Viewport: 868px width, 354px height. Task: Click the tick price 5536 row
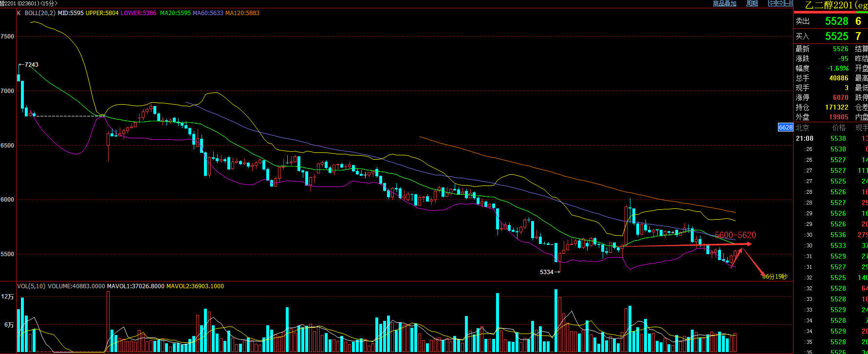831,235
